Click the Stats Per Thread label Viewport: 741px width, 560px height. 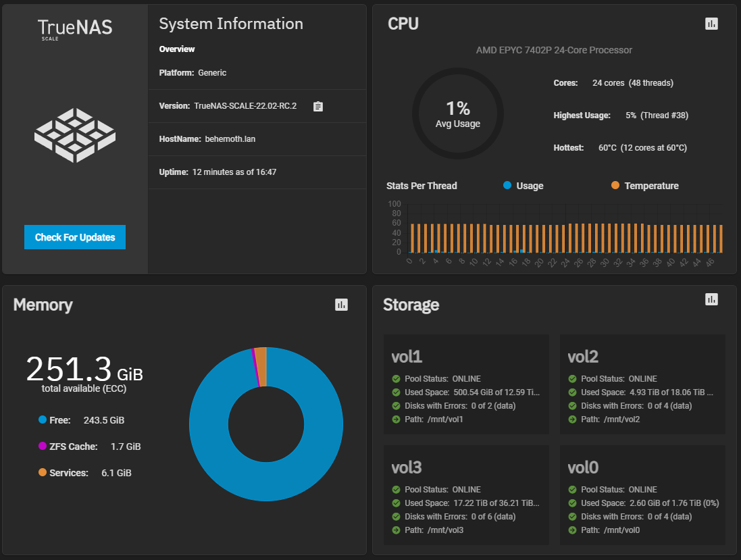coord(421,186)
